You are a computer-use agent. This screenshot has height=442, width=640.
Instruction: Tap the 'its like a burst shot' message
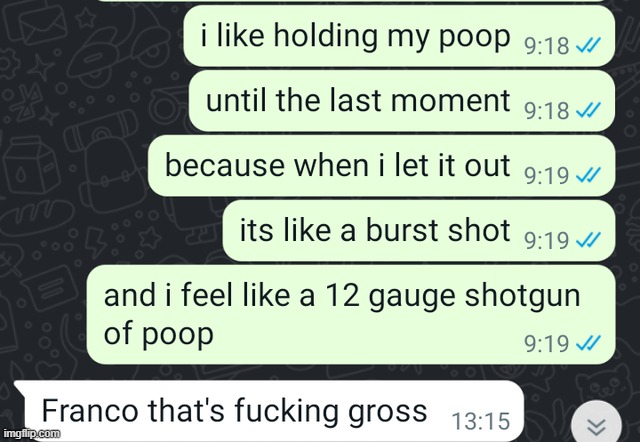coord(419,231)
